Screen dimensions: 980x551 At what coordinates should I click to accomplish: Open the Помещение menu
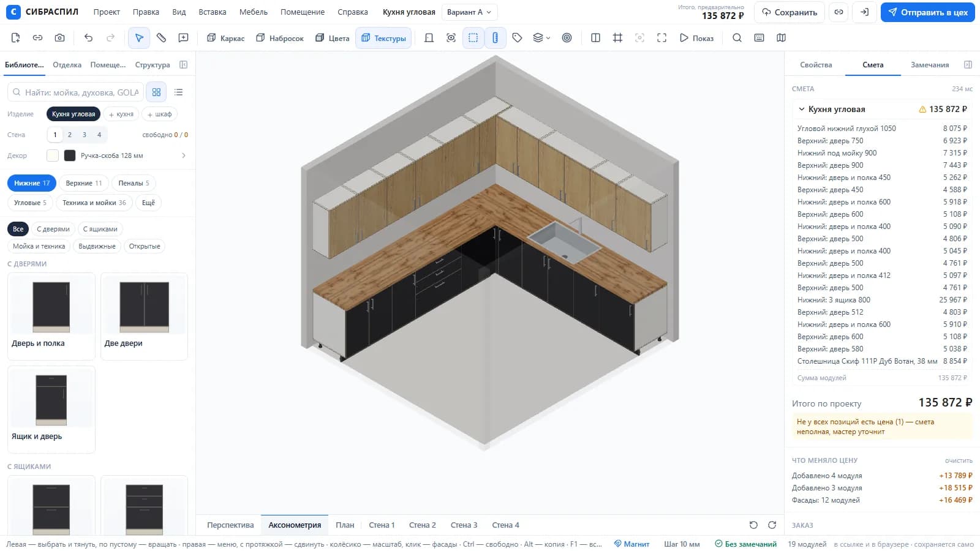[303, 12]
